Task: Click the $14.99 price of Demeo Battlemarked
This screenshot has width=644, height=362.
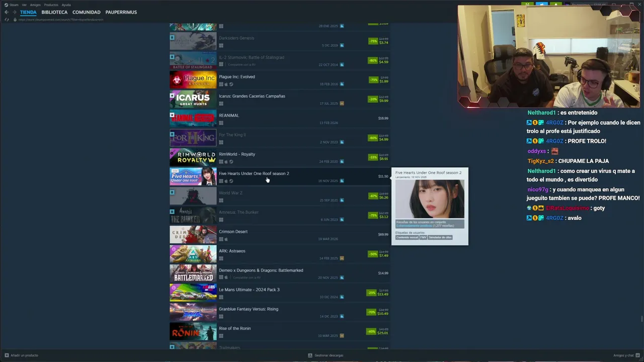Action: pyautogui.click(x=383, y=273)
